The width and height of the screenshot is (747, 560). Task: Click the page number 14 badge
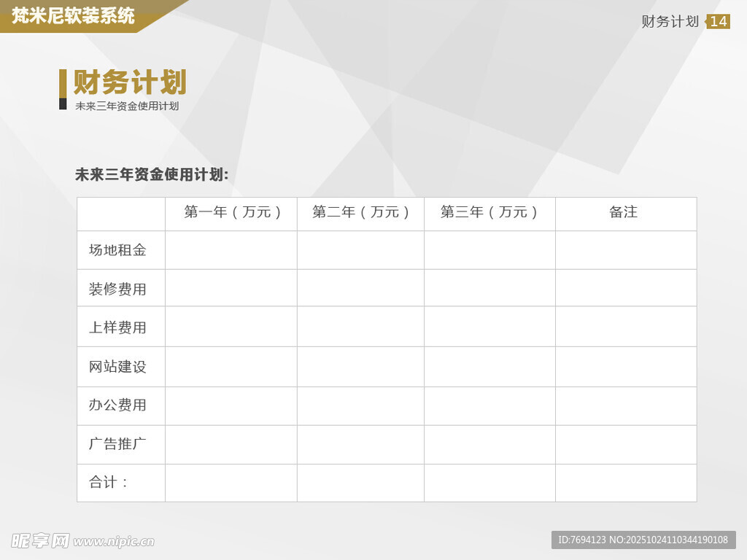point(718,21)
